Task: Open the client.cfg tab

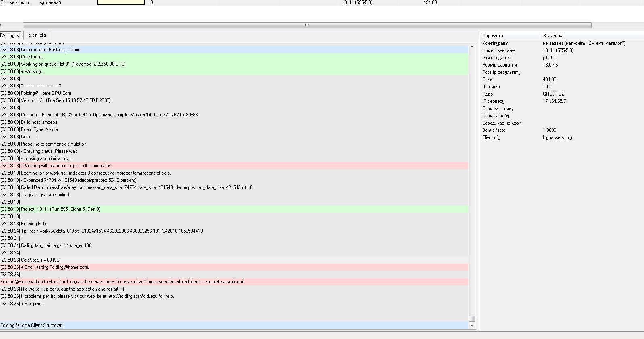Action: click(x=37, y=35)
